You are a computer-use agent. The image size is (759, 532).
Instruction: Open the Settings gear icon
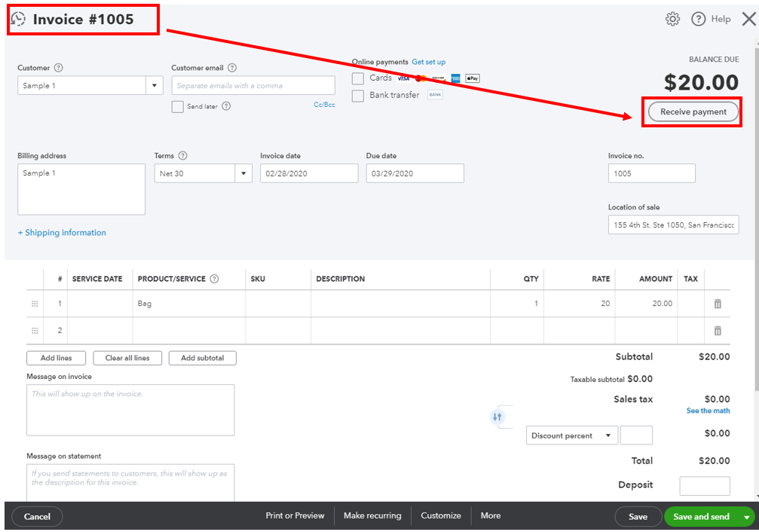click(672, 19)
